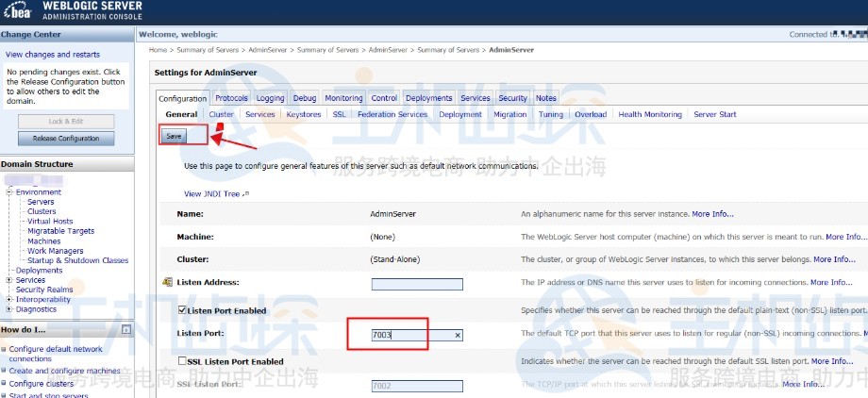Open the Keystores sub-tab

[x=304, y=114]
